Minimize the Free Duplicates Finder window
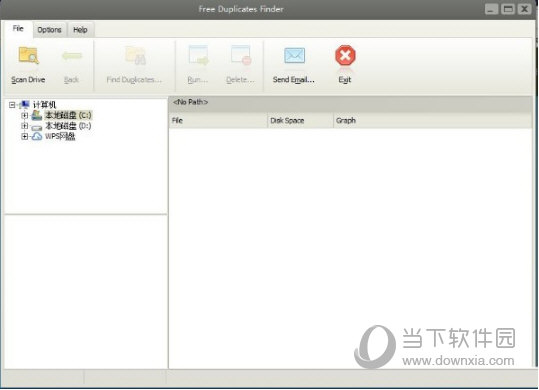The image size is (539, 390). point(491,9)
